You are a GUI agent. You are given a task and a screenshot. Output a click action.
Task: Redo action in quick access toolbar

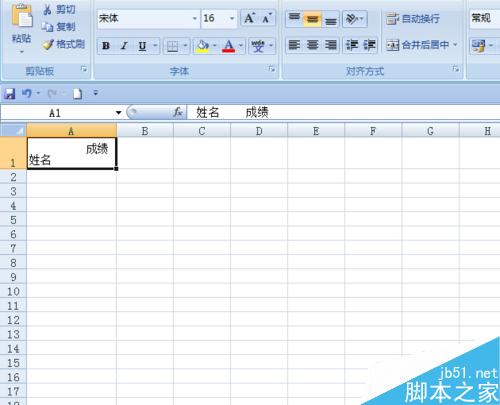pos(52,94)
